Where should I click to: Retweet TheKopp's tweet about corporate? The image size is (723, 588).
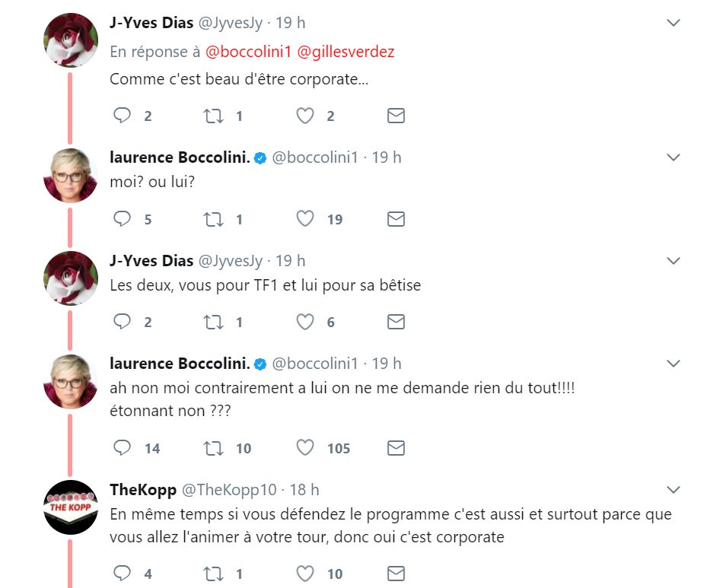coord(213,574)
